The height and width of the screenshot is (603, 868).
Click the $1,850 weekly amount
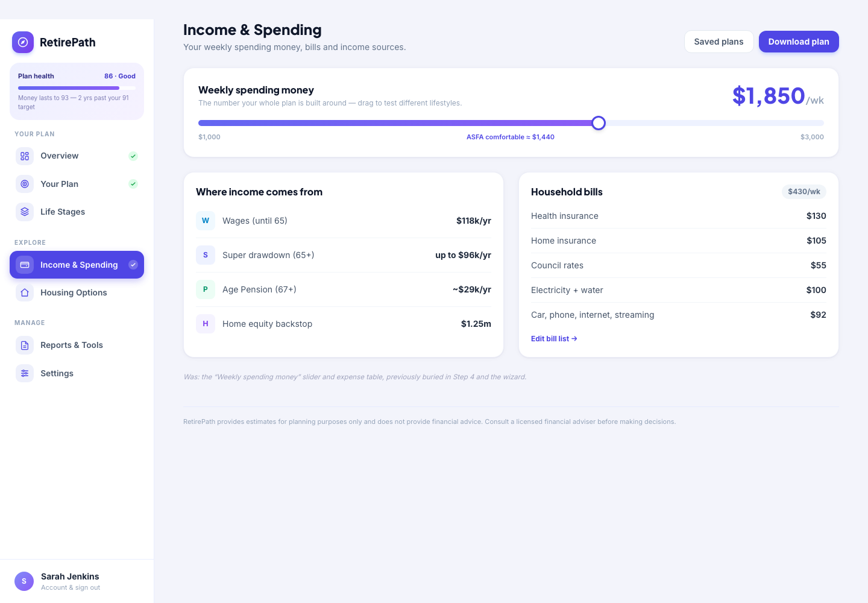click(769, 96)
